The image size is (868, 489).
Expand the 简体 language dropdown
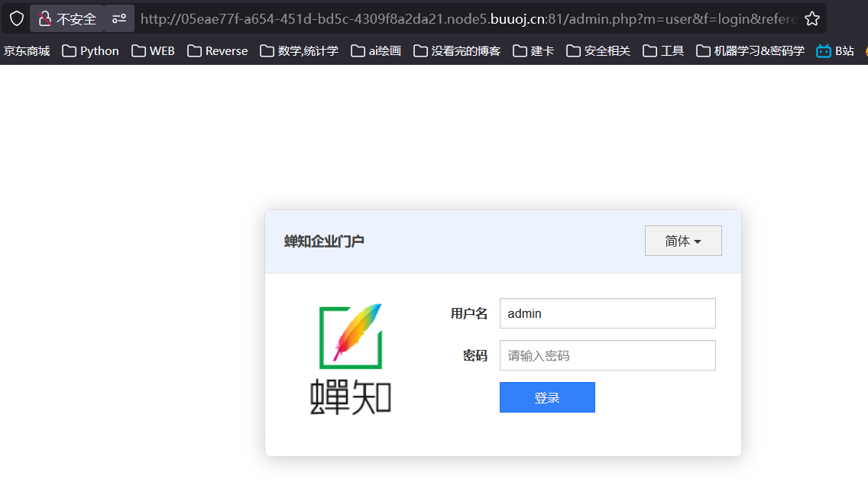pos(683,241)
